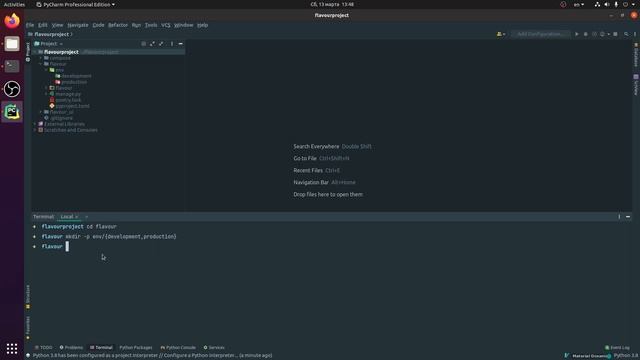The image size is (640, 360).
Task: Open the Code menu
Action: (98, 25)
